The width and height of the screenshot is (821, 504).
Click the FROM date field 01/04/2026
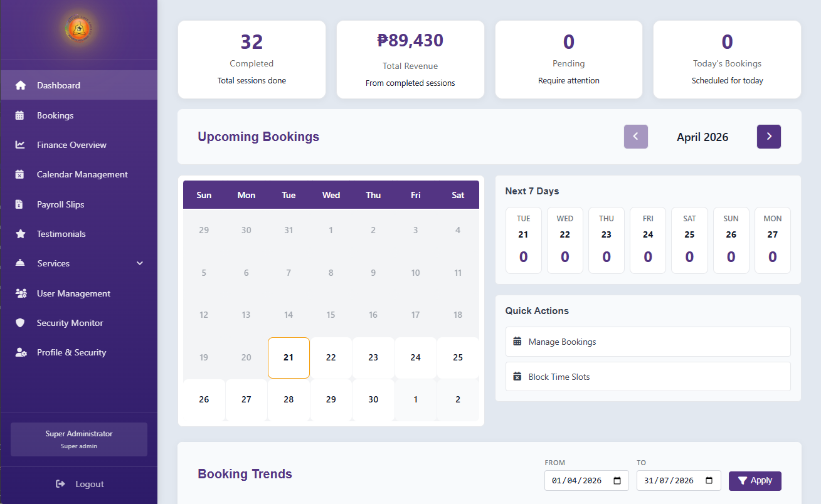point(586,481)
